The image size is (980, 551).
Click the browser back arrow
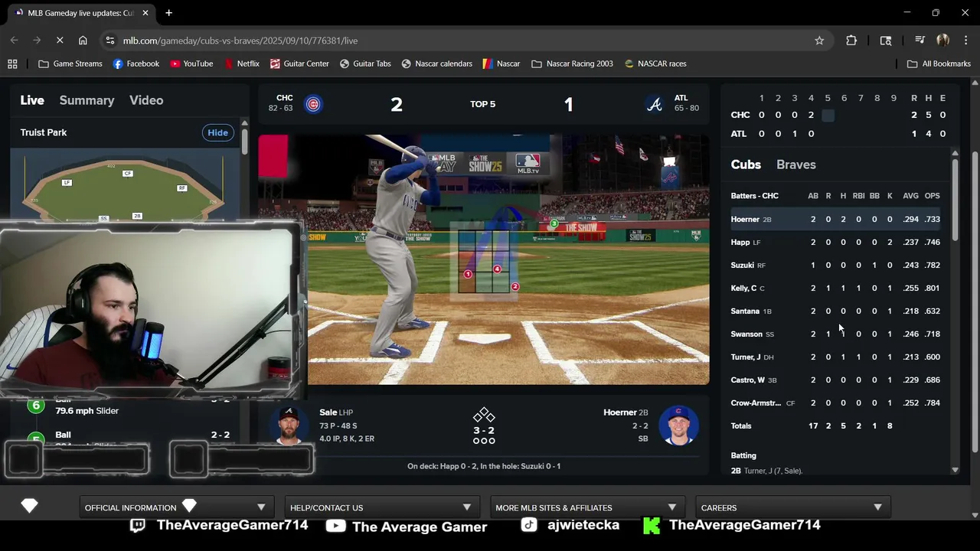[15, 41]
